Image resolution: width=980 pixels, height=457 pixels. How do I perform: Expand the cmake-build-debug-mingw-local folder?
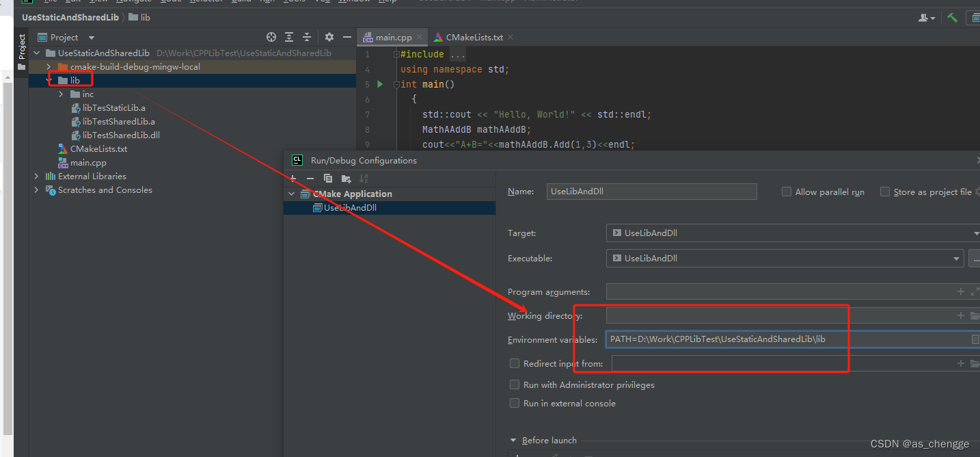pos(47,66)
